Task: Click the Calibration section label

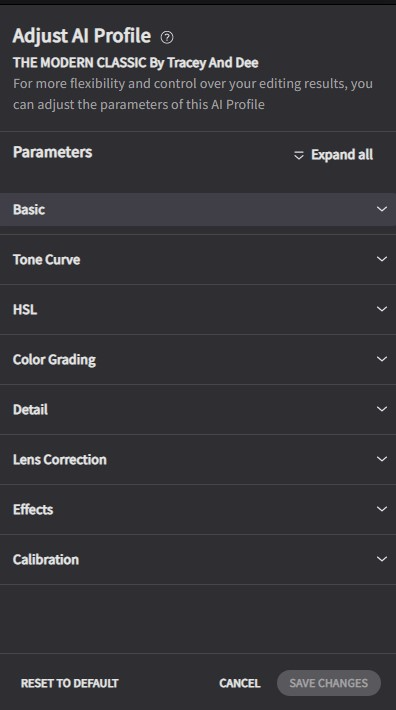Action: [x=46, y=560]
